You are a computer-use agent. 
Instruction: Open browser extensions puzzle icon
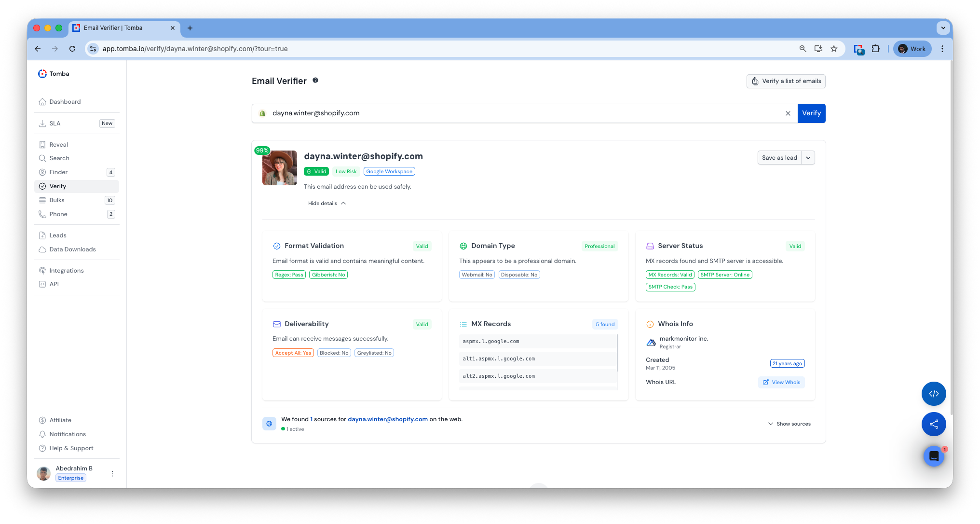[x=876, y=49]
